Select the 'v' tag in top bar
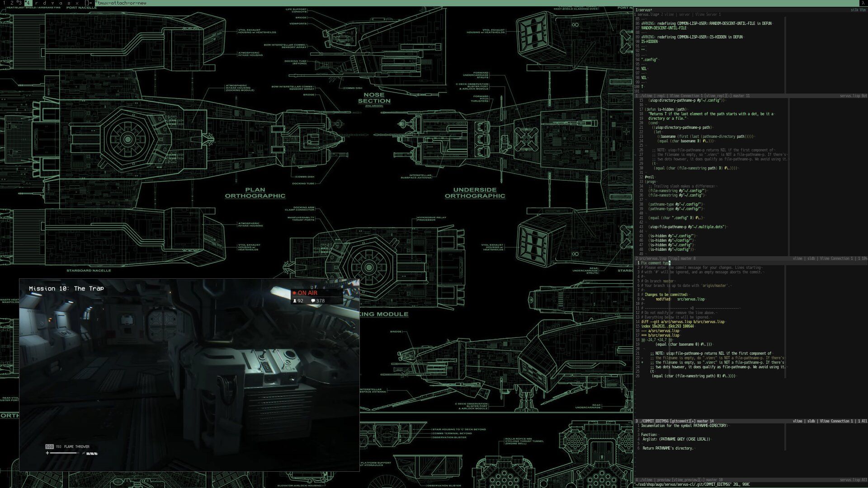The width and height of the screenshot is (868, 488). tap(52, 3)
